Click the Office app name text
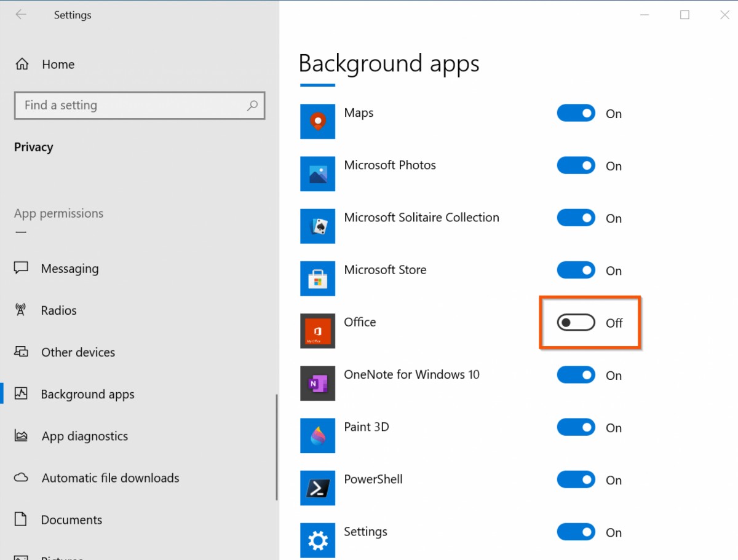 [360, 321]
